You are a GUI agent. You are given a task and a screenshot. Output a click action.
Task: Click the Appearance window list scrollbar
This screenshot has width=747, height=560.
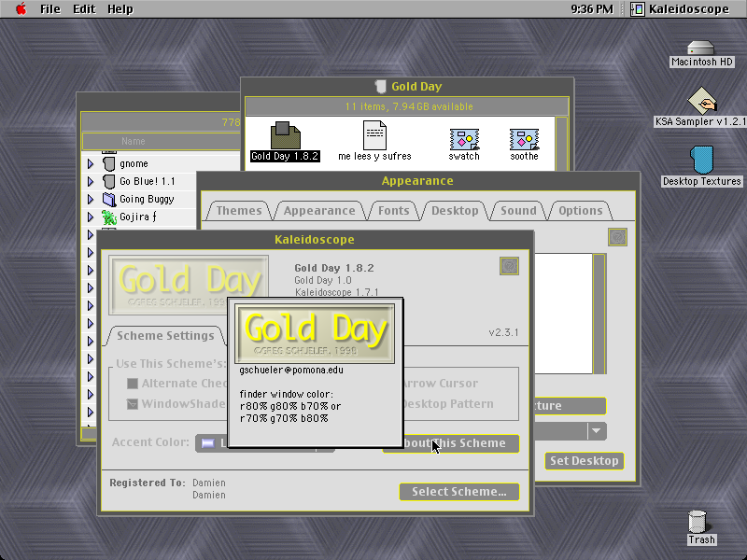[599, 314]
